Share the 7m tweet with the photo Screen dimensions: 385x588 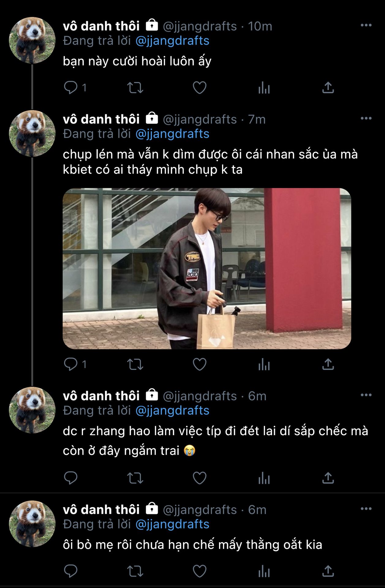coord(328,364)
